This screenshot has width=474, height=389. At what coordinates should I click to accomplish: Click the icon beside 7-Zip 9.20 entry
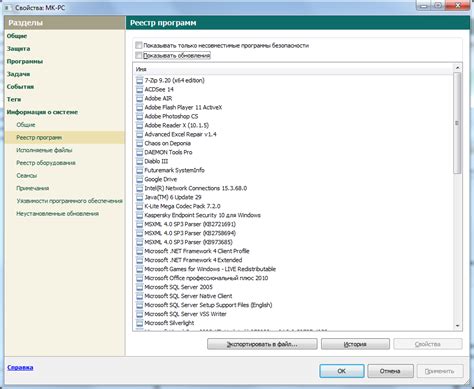click(x=139, y=80)
